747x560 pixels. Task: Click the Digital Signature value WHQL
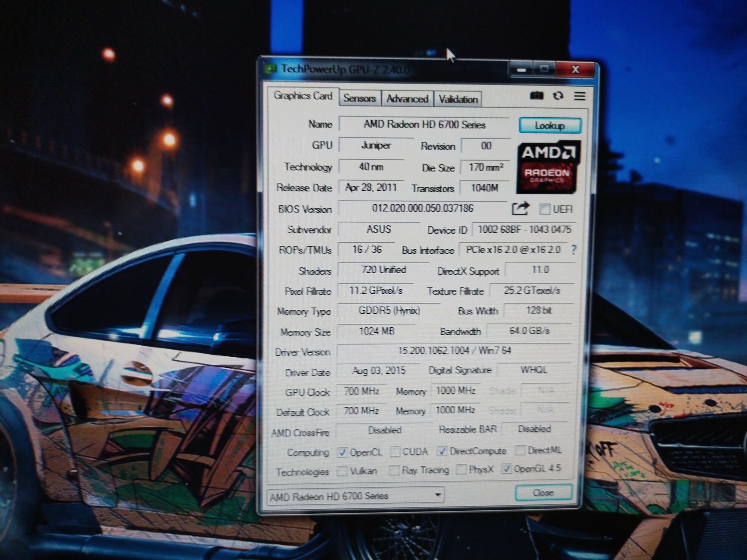click(x=534, y=370)
